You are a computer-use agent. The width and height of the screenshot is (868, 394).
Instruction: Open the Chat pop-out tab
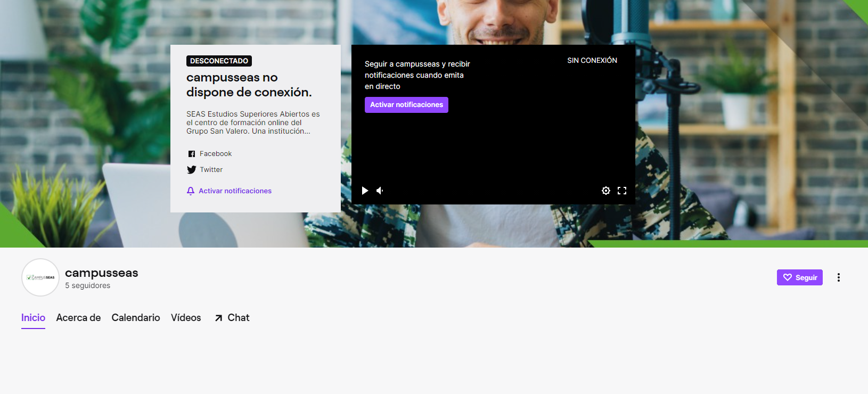[232, 318]
